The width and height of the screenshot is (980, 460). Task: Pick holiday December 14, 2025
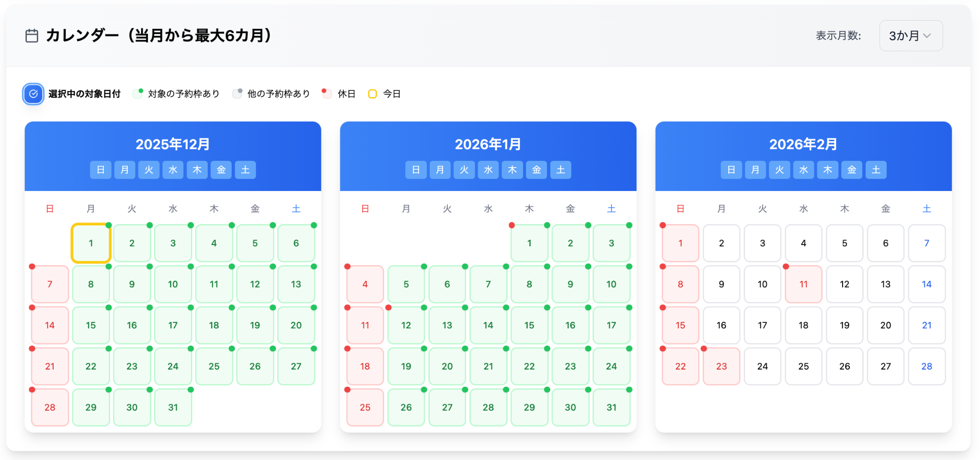click(x=50, y=325)
